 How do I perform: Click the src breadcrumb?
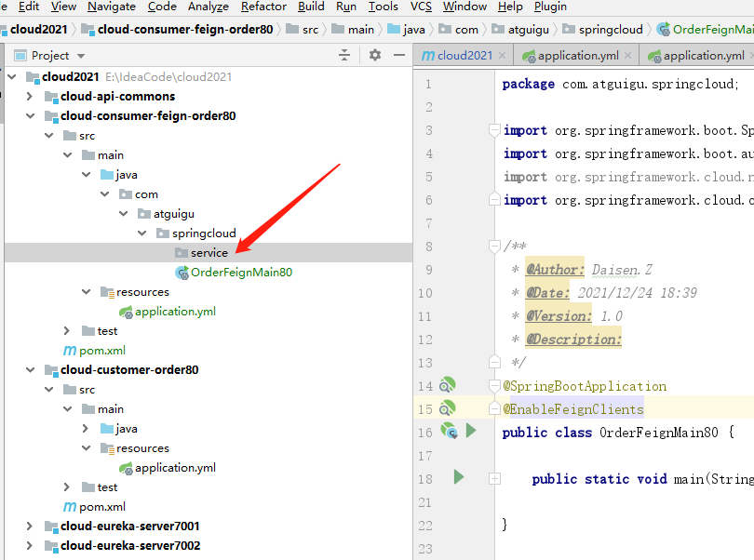coord(303,30)
